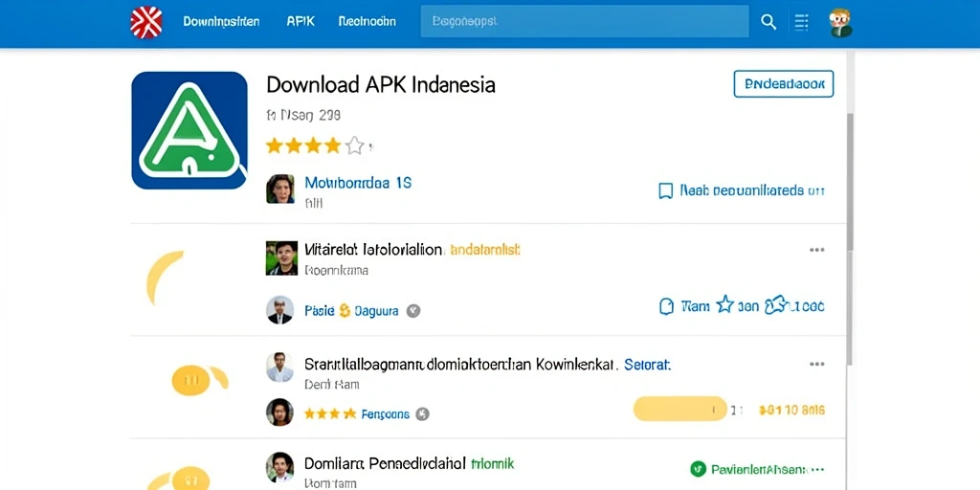
Task: Click avatar beside Motubonrdaa 1S
Action: (280, 189)
